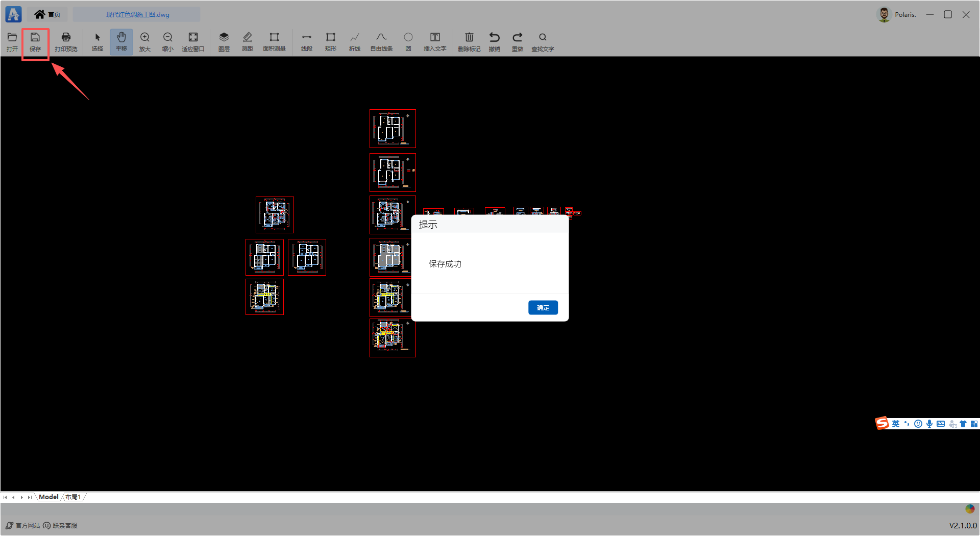The height and width of the screenshot is (536, 980).
Task: Switch to the 布局1 layout tab
Action: (x=73, y=497)
